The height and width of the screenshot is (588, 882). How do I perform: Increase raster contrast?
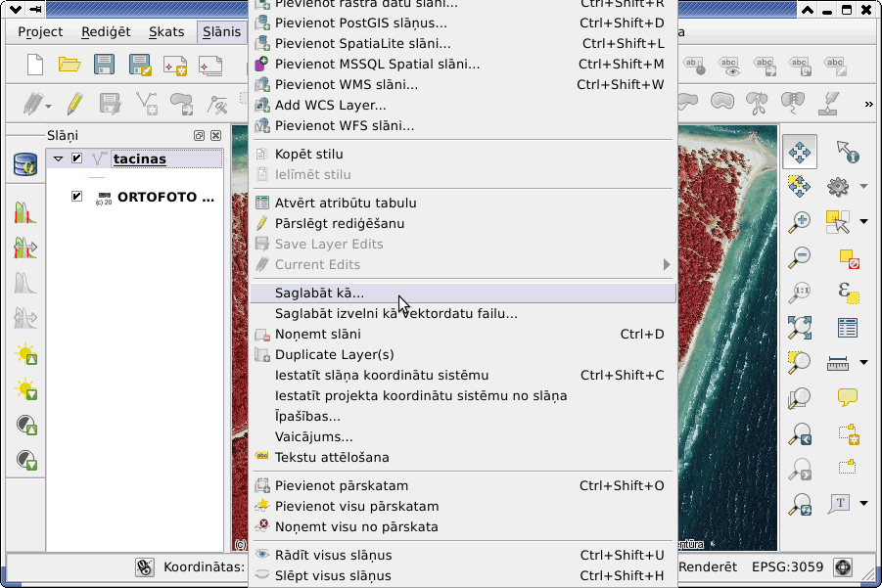point(25,425)
